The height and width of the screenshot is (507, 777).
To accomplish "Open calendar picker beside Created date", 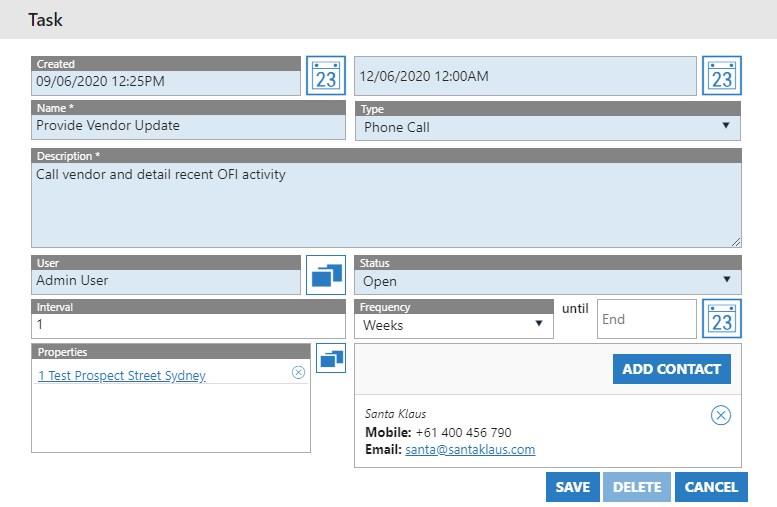I will click(325, 76).
